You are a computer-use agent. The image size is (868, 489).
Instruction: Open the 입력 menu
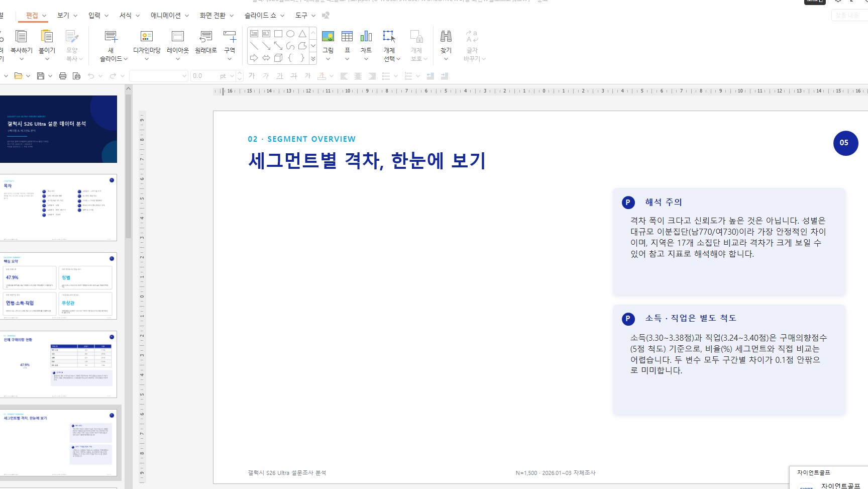pyautogui.click(x=94, y=16)
